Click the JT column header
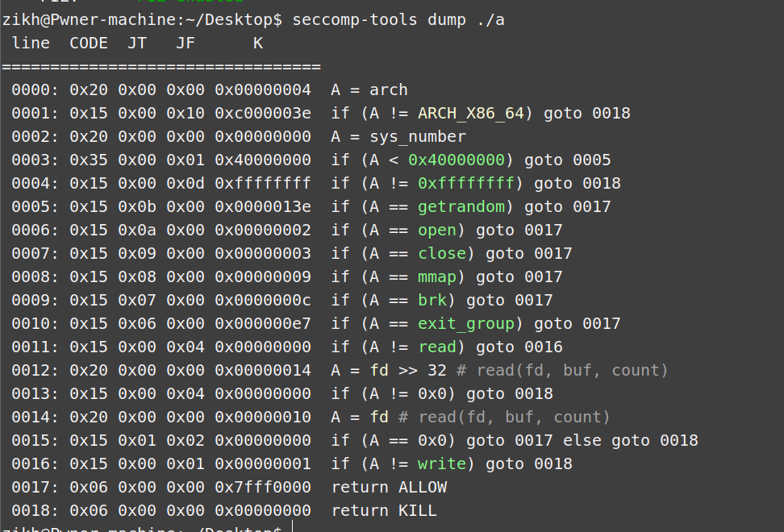 (x=136, y=43)
